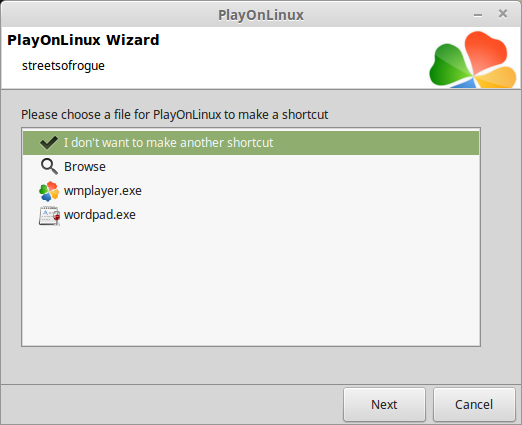Click the blank area left of the Next button
This screenshot has height=425, width=522.
coord(172,404)
